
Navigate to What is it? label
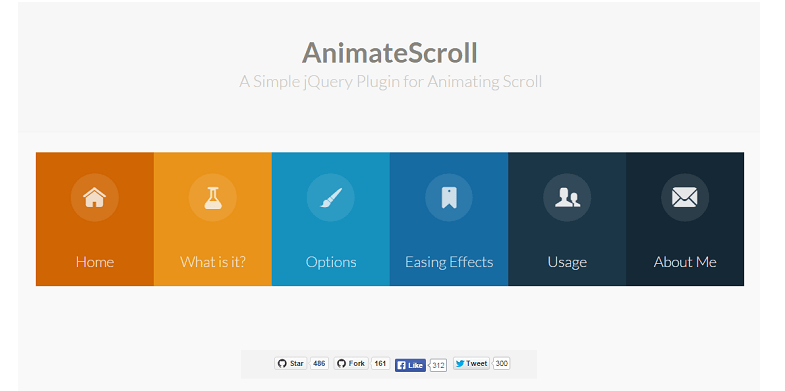[213, 262]
